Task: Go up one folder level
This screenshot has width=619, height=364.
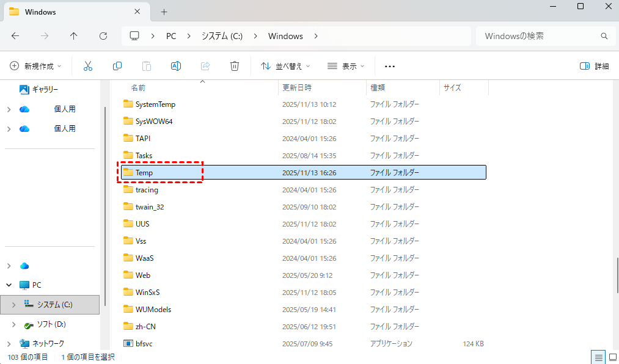Action: (x=74, y=36)
